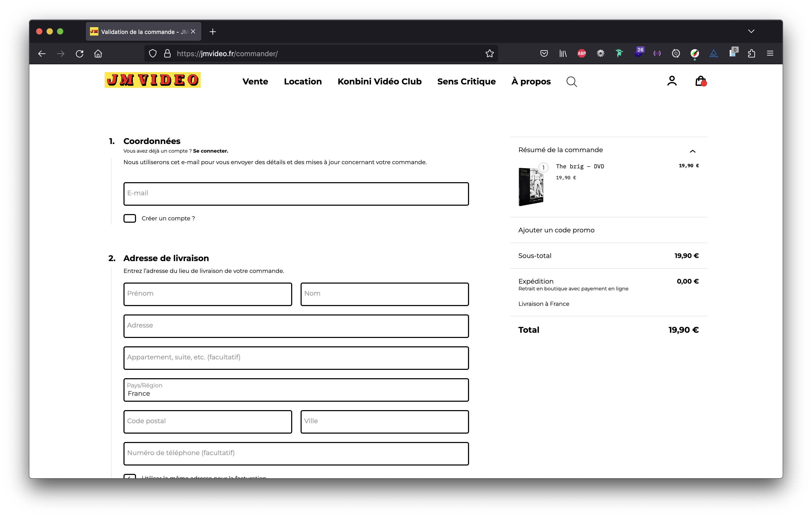The height and width of the screenshot is (517, 812).
Task: Open the browser home page icon
Action: (98, 54)
